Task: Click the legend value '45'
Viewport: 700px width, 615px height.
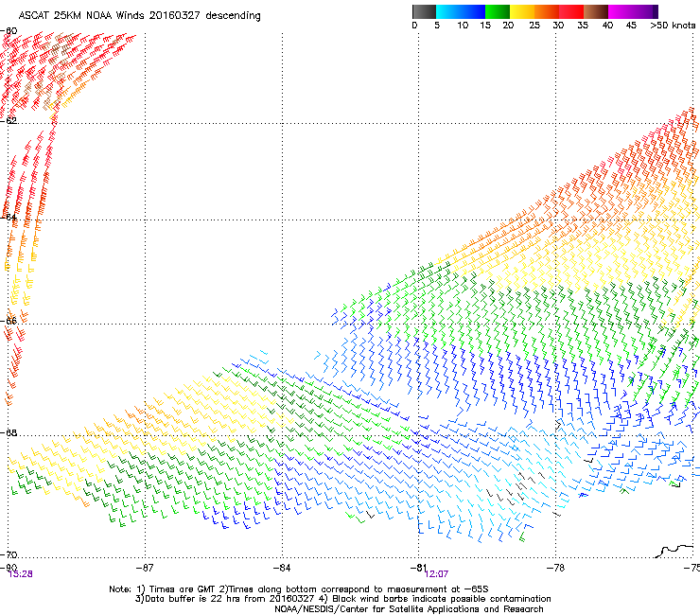Action: (631, 26)
